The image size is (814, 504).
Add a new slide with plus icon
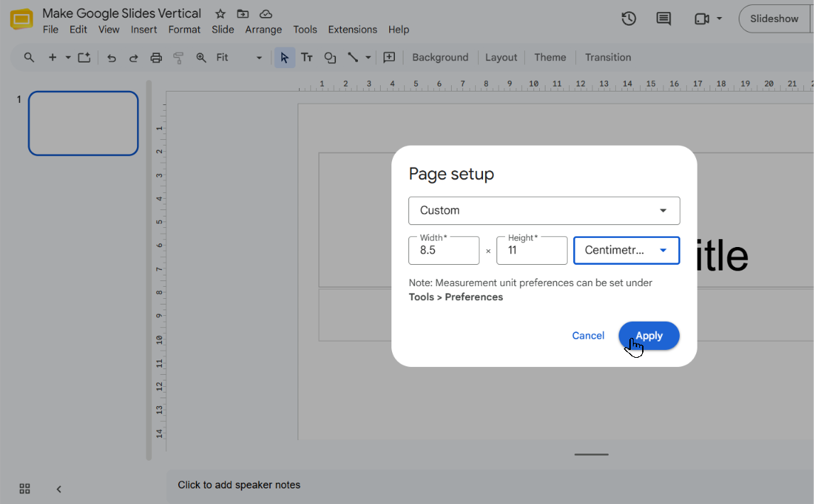[53, 57]
